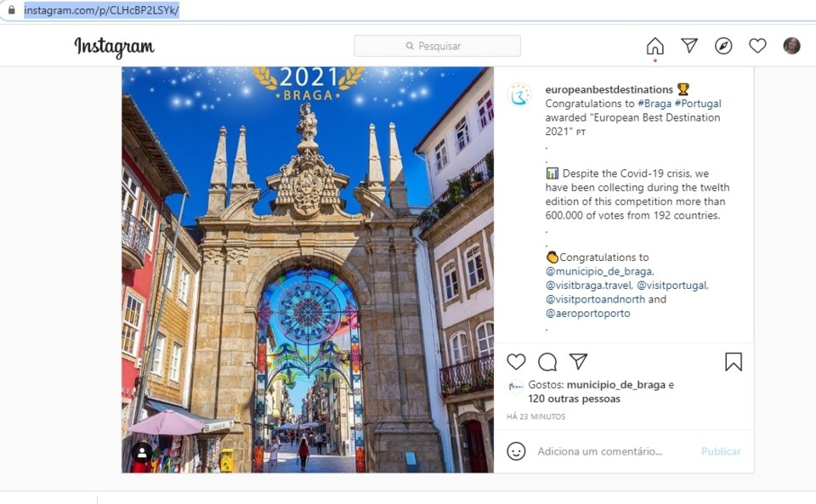Open europeanbestdestinations profile name

point(609,89)
